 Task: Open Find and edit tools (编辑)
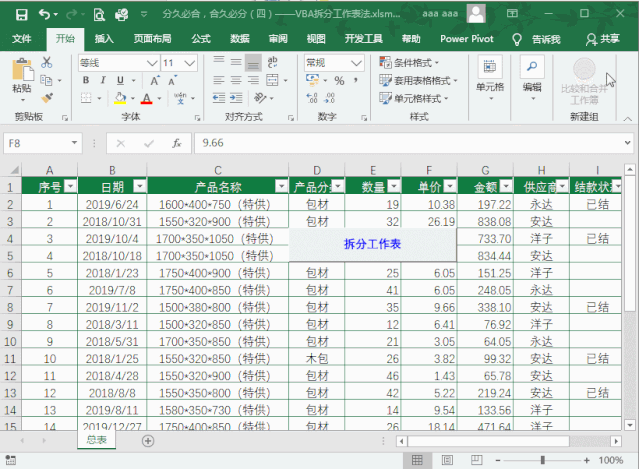click(x=532, y=78)
